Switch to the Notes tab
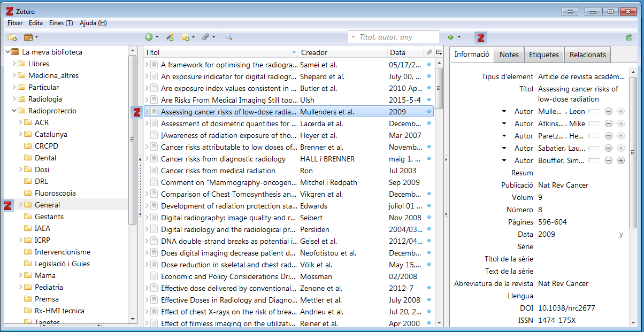644x332 pixels. pyautogui.click(x=509, y=55)
